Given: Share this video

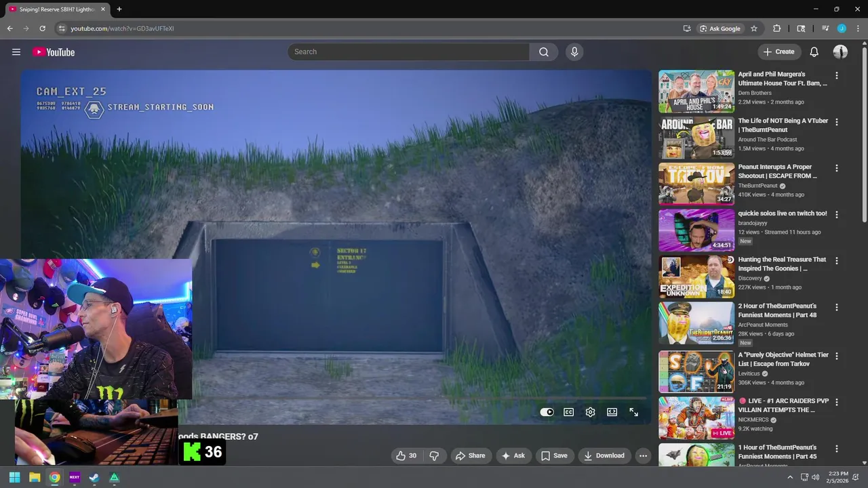Looking at the screenshot, I should (x=470, y=455).
